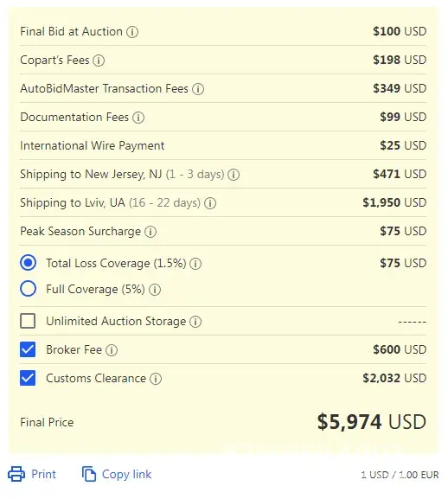448x499 pixels.
Task: Disable the Customs Clearance checkbox
Action: 28,378
